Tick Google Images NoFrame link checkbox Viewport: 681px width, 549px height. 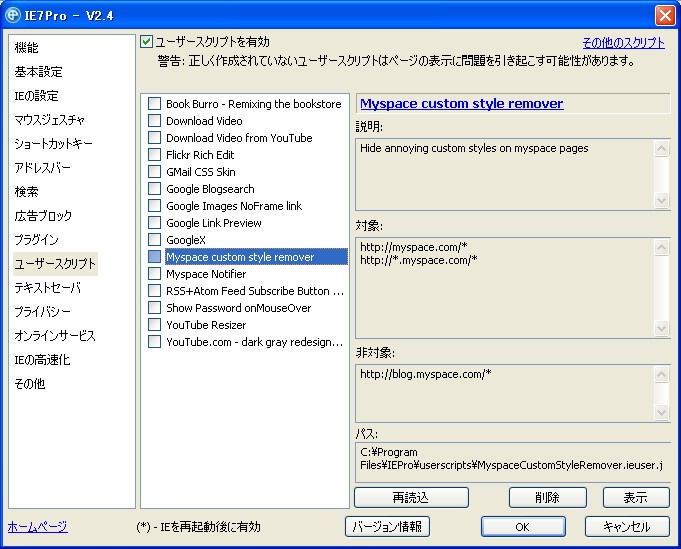pyautogui.click(x=154, y=206)
